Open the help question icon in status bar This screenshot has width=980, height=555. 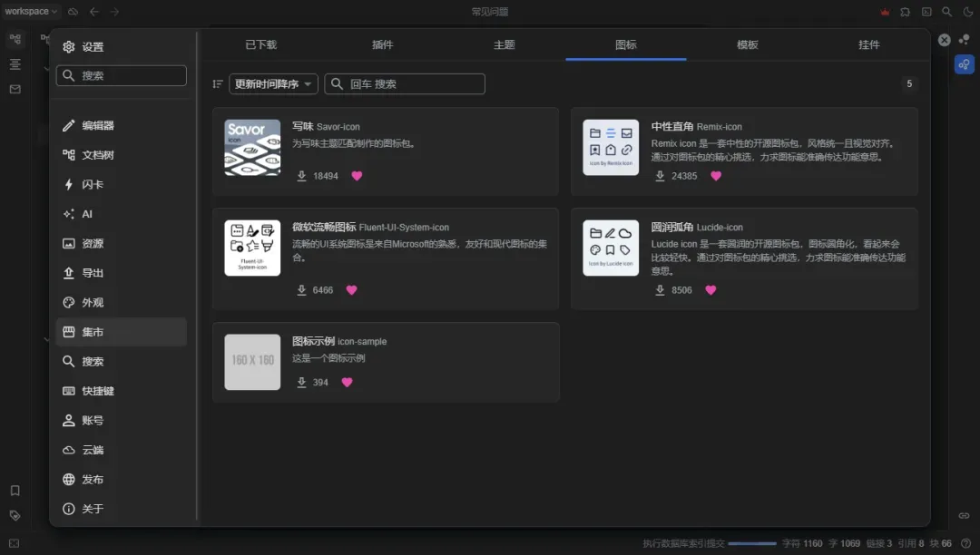pos(966,544)
